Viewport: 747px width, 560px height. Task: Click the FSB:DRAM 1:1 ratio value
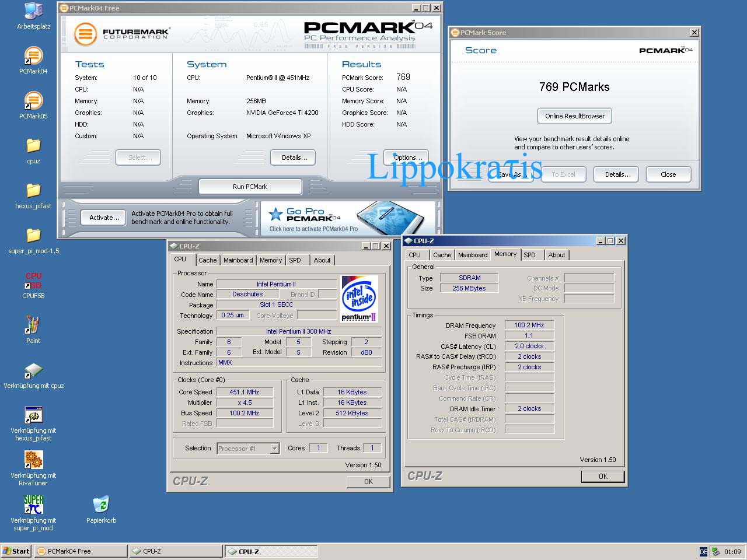(x=529, y=335)
